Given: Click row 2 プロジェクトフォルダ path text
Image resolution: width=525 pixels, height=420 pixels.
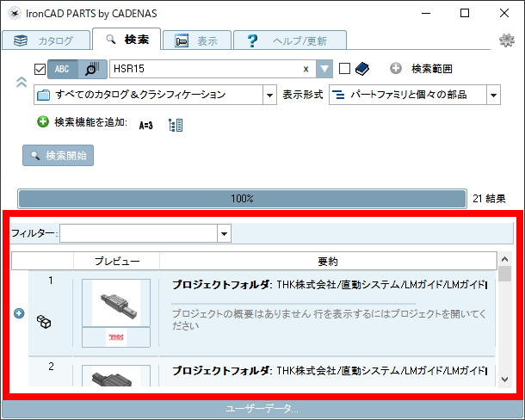Looking at the screenshot, I should pos(330,371).
